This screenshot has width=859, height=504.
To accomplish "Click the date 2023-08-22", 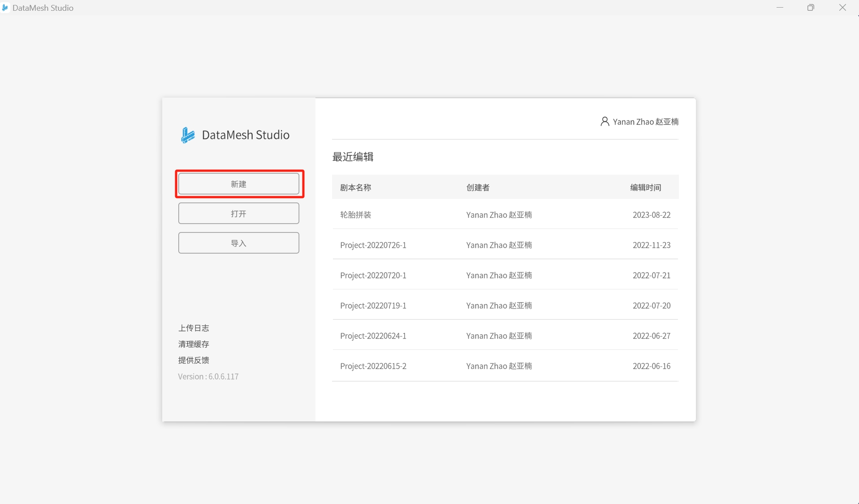I will [x=652, y=215].
